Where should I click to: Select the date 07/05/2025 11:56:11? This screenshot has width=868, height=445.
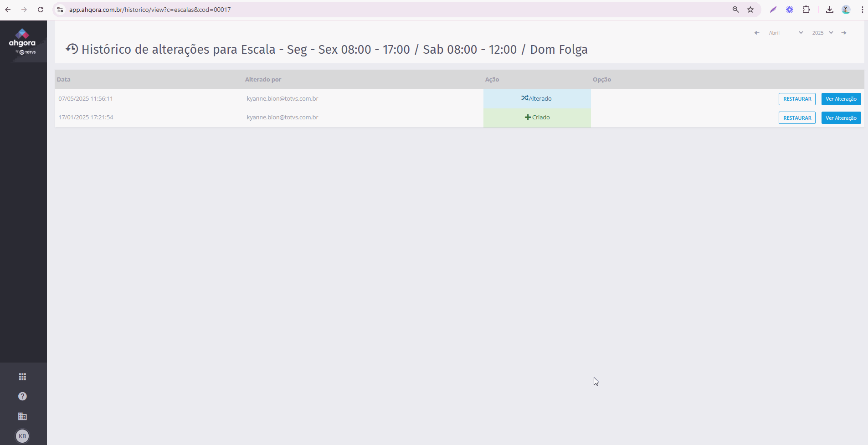tap(86, 98)
